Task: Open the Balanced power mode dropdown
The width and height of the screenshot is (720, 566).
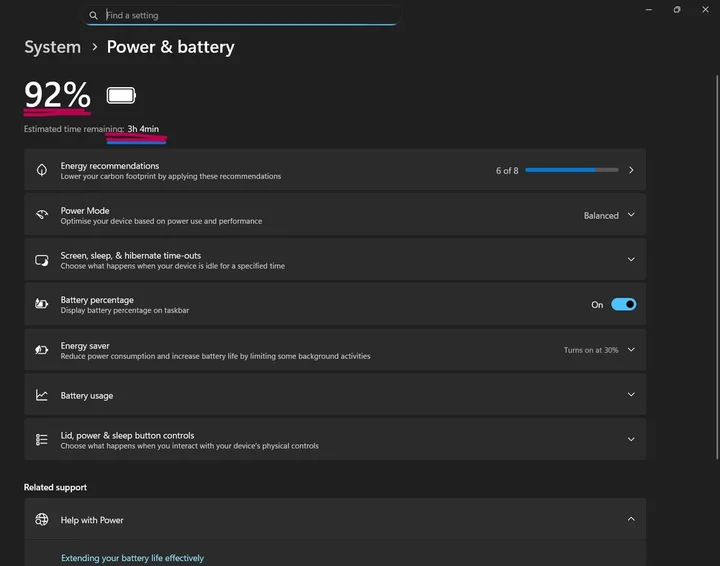Action: pos(610,215)
